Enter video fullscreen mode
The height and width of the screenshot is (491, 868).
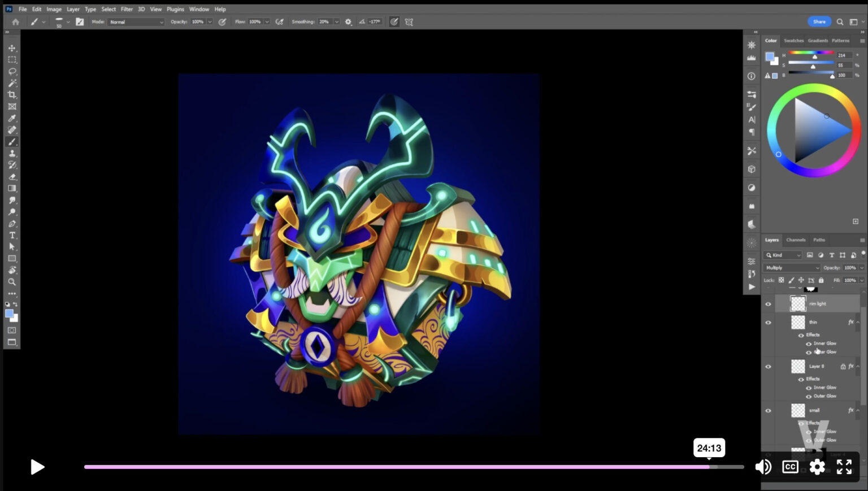click(x=844, y=467)
